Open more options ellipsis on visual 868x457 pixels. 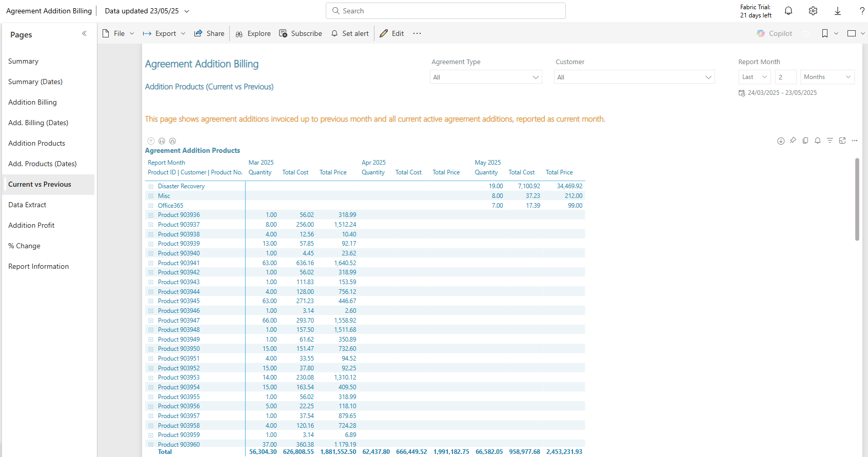855,141
